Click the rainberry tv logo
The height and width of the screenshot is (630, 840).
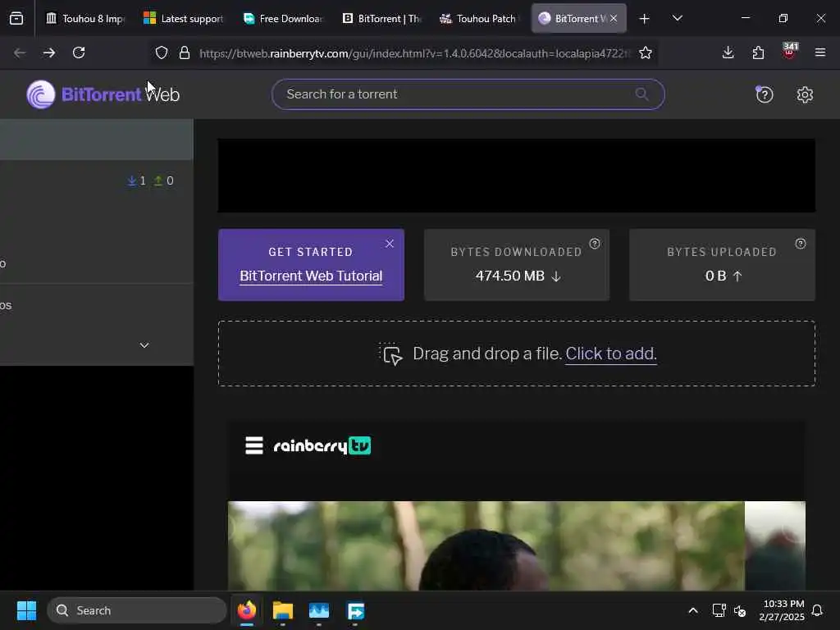click(322, 445)
